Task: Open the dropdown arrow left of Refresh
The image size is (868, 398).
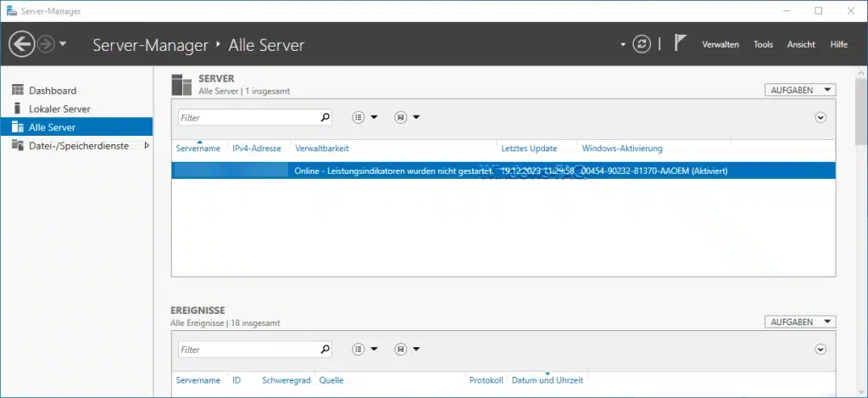Action: pyautogui.click(x=623, y=44)
